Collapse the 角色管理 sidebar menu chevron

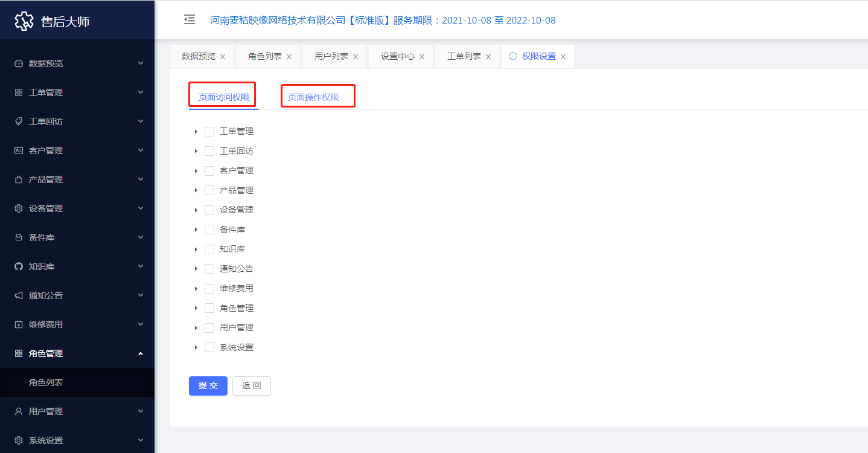(x=141, y=353)
